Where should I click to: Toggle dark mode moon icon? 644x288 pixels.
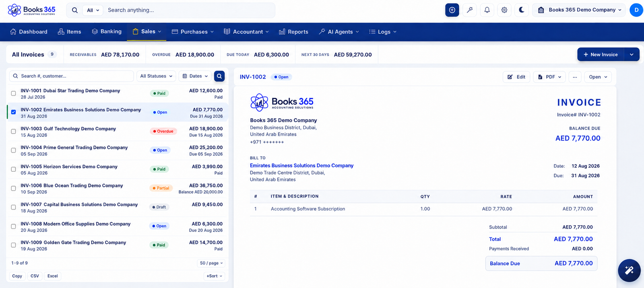coord(522,10)
